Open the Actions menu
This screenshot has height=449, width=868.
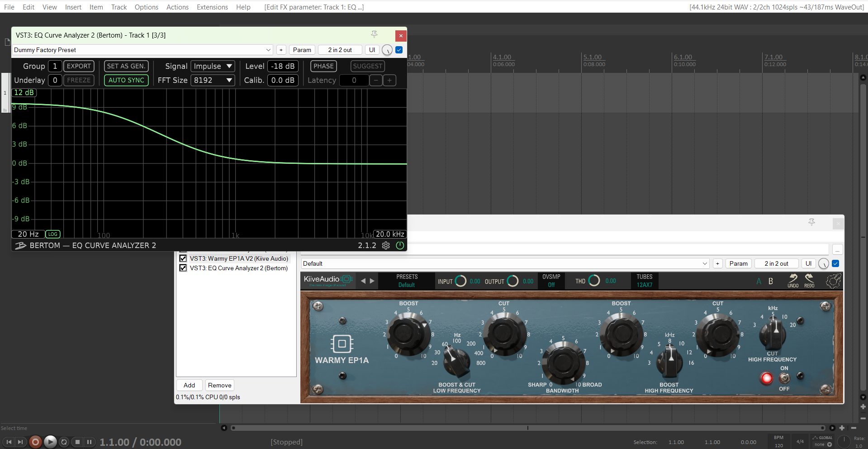177,7
